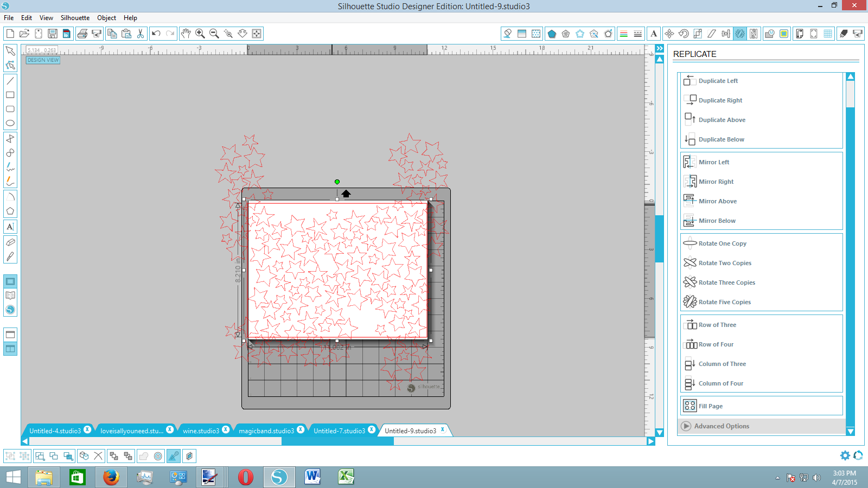Select the Edit Points tool
This screenshot has height=488, width=868.
tap(10, 66)
